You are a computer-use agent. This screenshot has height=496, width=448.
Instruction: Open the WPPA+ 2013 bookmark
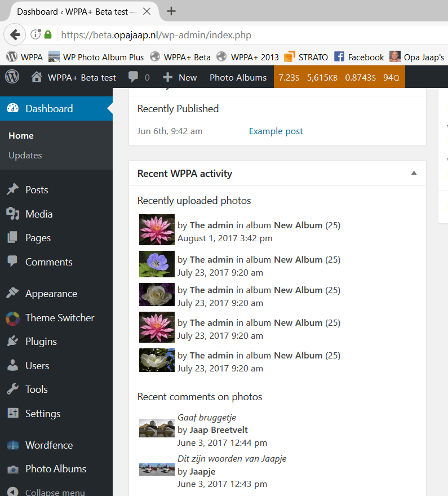tap(248, 57)
